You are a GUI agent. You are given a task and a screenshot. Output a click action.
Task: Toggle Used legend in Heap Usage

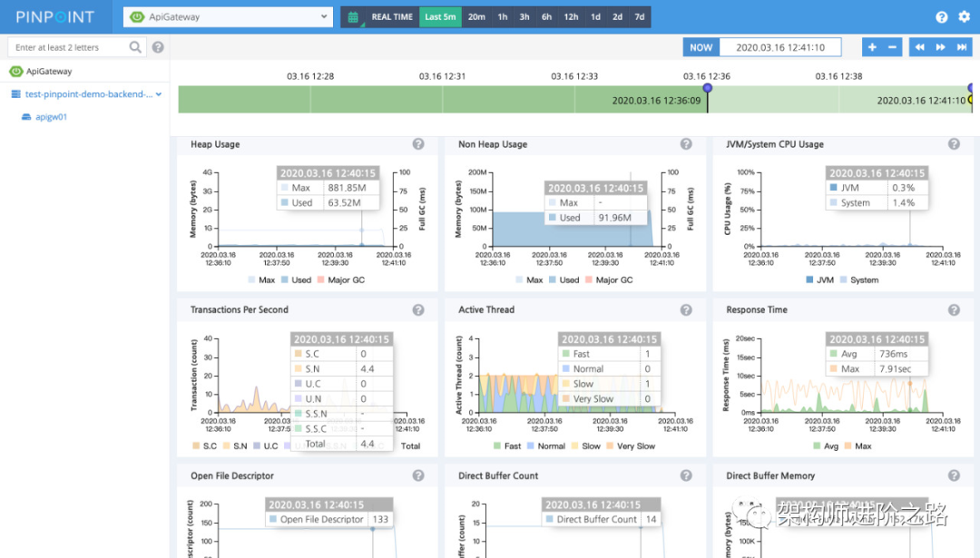click(x=296, y=280)
